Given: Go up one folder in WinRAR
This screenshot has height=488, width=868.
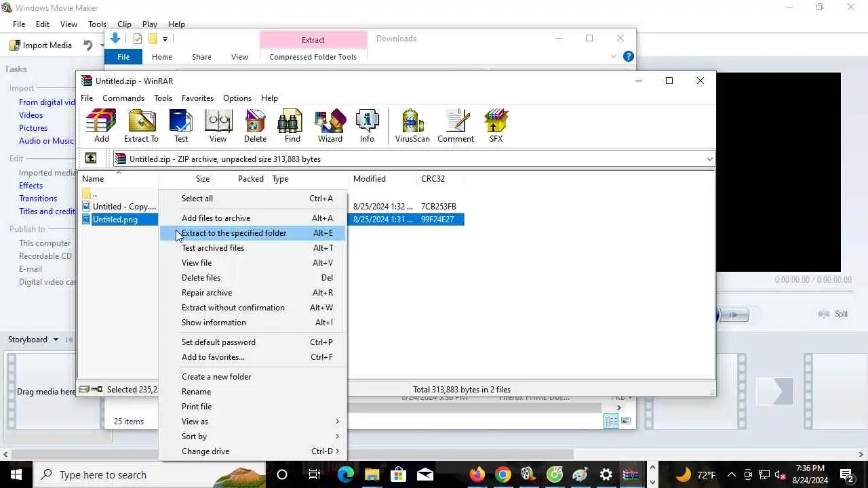Looking at the screenshot, I should (90, 159).
